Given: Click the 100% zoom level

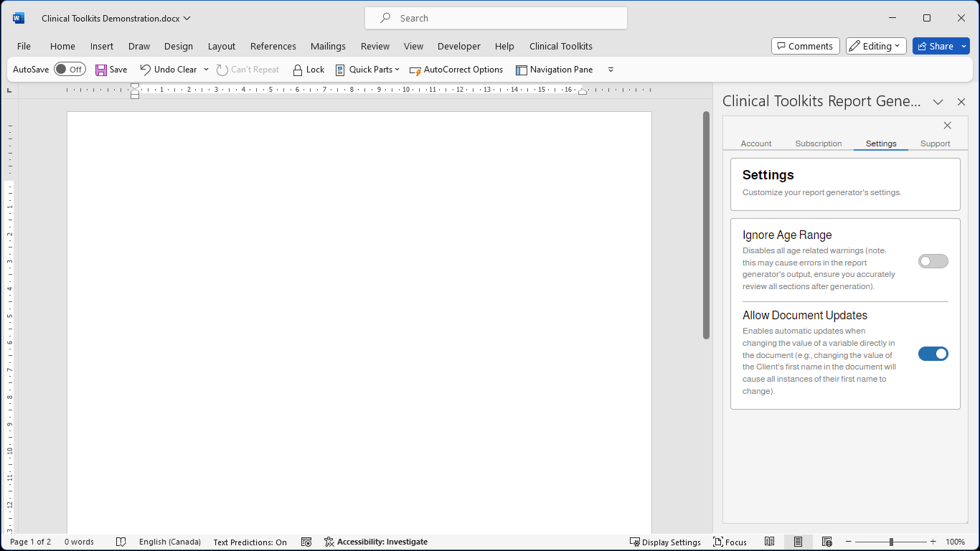Looking at the screenshot, I should [x=955, y=542].
